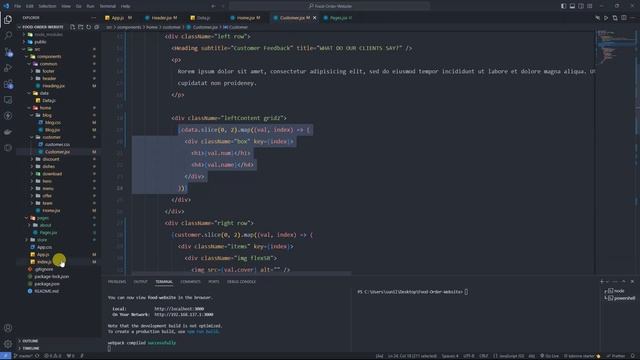Open the Explorer view in activity bar

pyautogui.click(x=8, y=19)
